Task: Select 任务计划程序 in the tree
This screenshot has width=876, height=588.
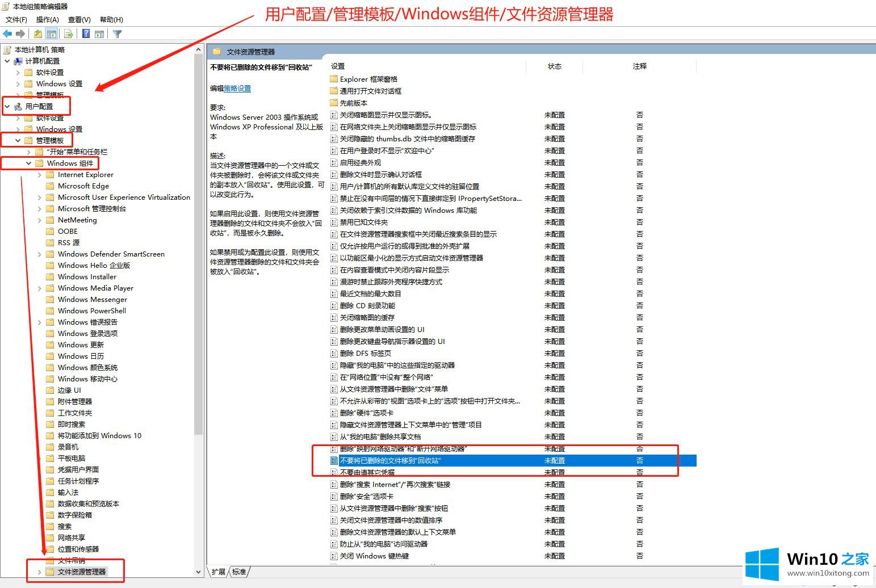Action: [78, 481]
